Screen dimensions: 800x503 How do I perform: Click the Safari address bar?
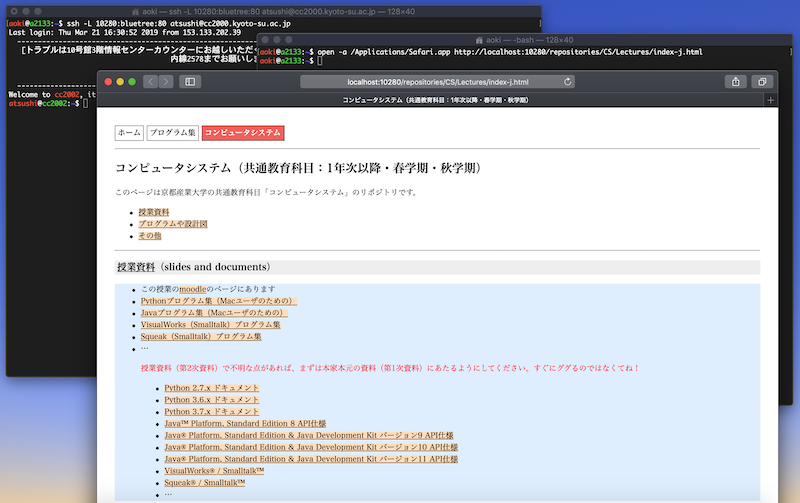[x=437, y=82]
